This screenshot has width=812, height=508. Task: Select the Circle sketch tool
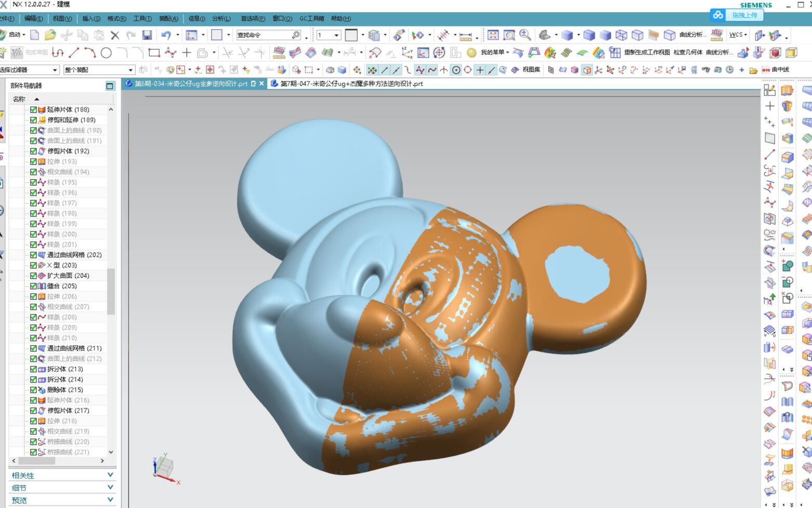tap(106, 52)
